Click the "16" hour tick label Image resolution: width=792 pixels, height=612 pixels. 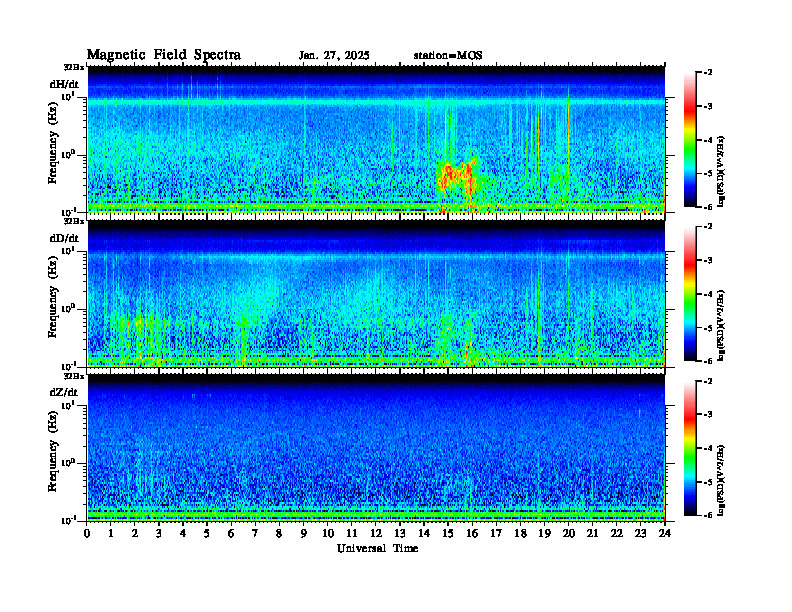(472, 534)
